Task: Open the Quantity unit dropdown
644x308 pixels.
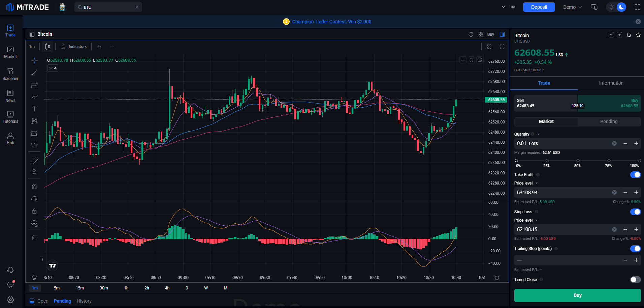Action: tap(539, 134)
